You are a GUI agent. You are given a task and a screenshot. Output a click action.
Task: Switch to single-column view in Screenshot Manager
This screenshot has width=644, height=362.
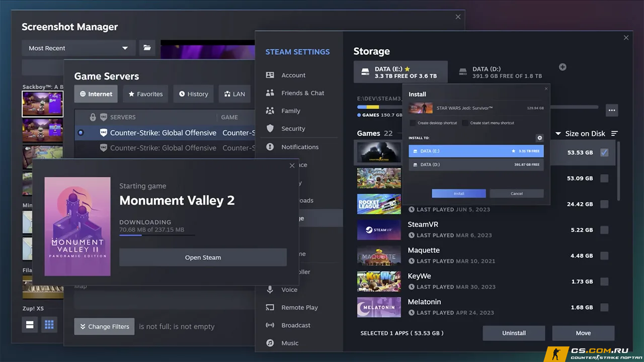30,325
